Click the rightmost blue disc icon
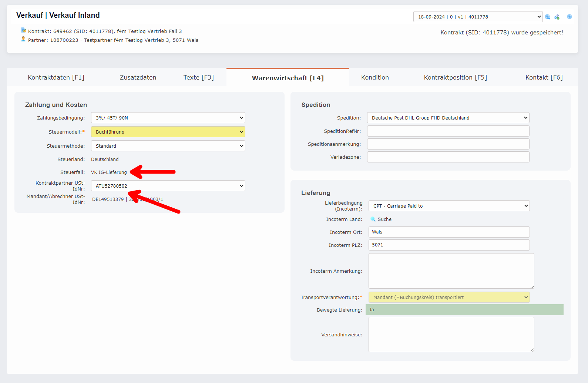The width and height of the screenshot is (588, 383). (x=569, y=17)
